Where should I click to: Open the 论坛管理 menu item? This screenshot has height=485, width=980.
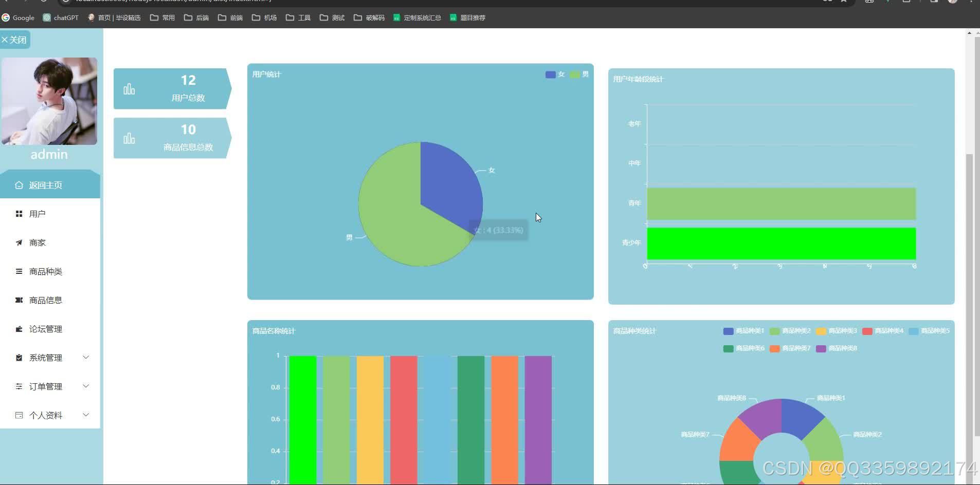(x=50, y=329)
